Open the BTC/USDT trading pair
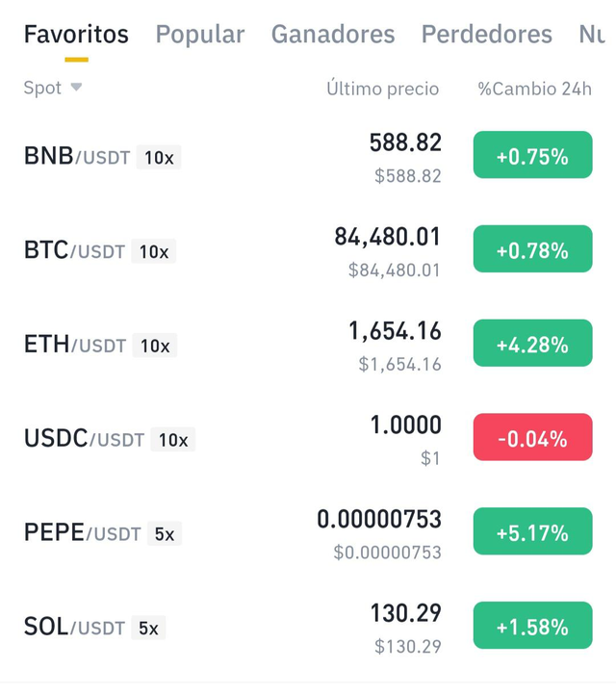The height and width of the screenshot is (695, 616). pos(308,250)
